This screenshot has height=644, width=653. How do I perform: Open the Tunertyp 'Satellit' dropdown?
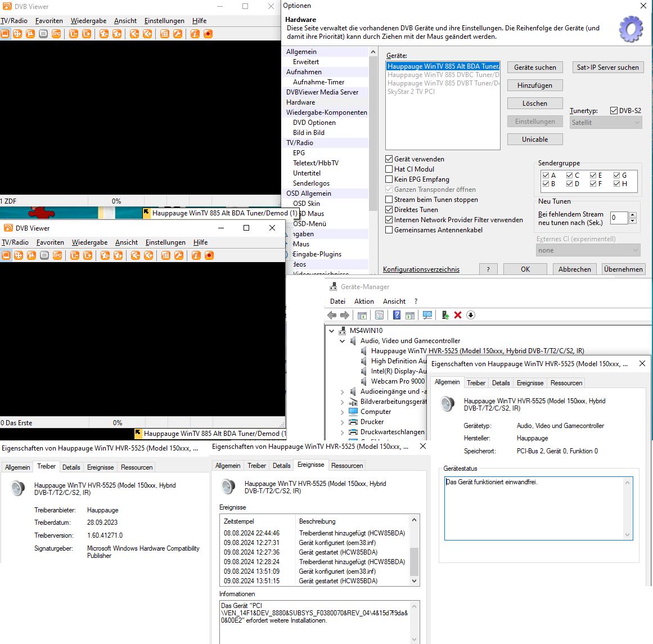pos(606,123)
